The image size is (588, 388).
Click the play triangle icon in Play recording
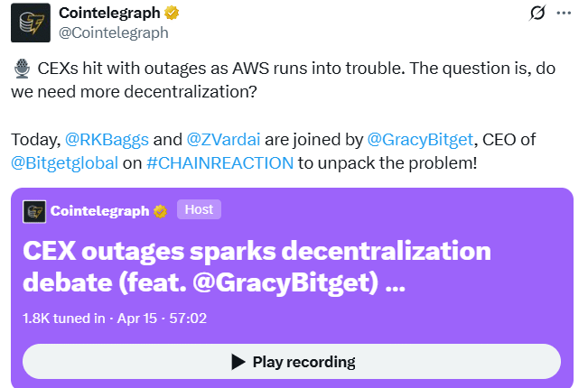(238, 362)
